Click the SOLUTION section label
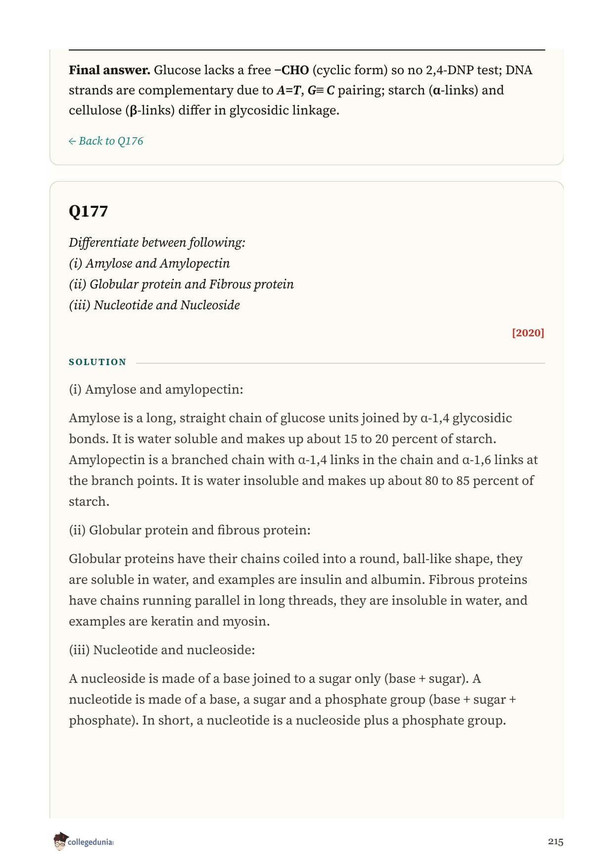Viewport: 613px width, 868px height. coord(97,362)
